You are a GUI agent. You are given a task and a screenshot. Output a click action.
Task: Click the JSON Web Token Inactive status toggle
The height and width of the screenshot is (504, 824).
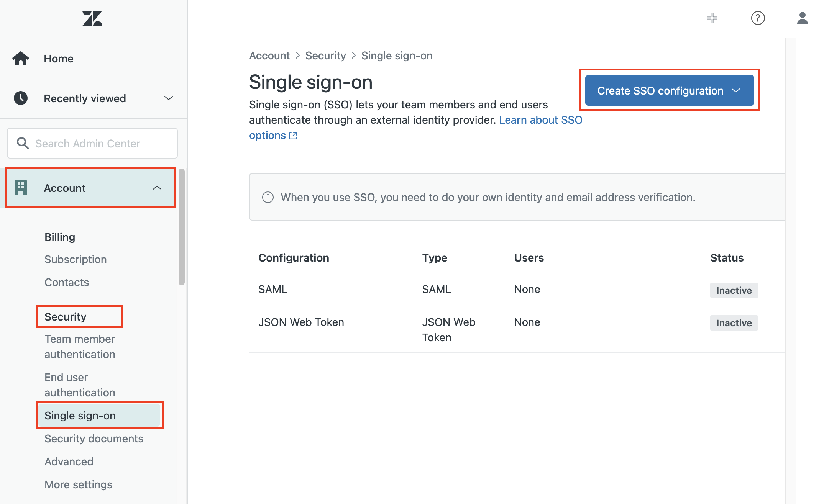click(x=733, y=322)
